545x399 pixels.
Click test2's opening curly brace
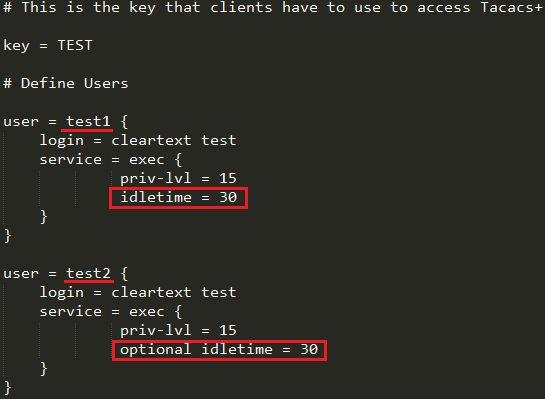pos(124,274)
